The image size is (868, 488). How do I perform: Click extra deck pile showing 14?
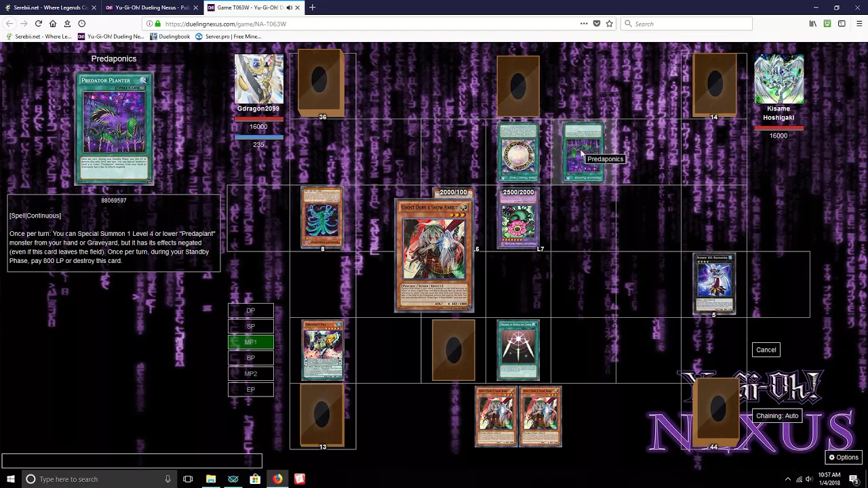tap(714, 83)
